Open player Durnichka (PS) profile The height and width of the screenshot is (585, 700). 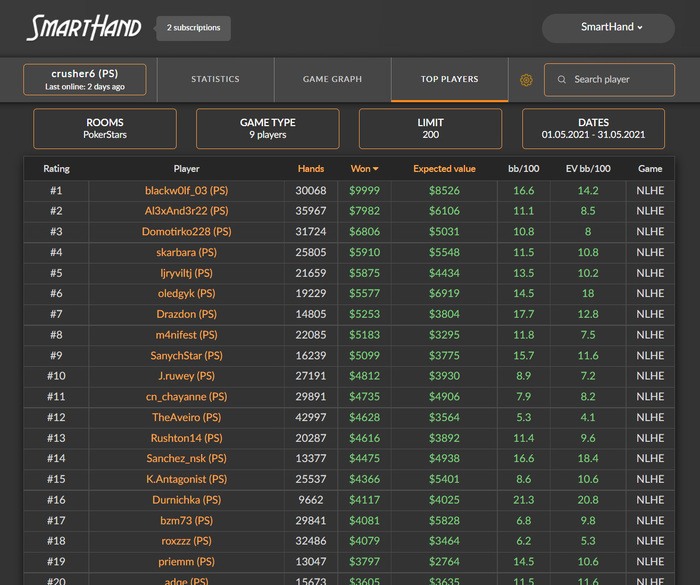click(187, 500)
